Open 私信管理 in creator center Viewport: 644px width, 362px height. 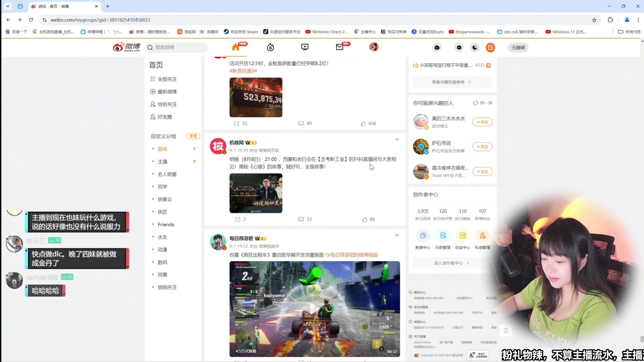pos(482,239)
